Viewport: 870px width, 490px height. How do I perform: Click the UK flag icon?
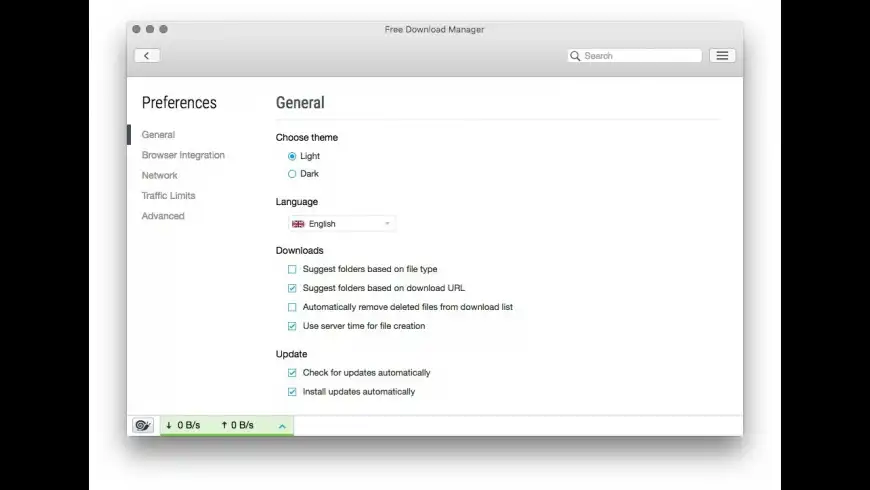click(x=298, y=224)
